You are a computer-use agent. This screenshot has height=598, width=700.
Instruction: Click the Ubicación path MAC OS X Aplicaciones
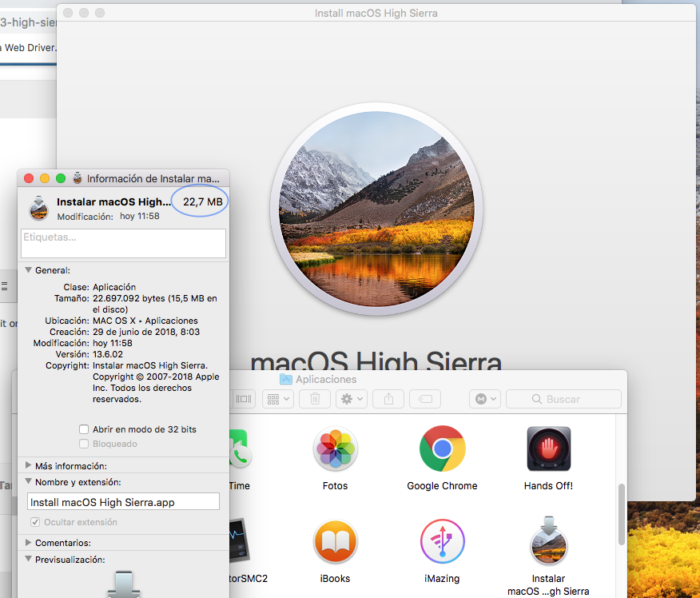point(145,321)
